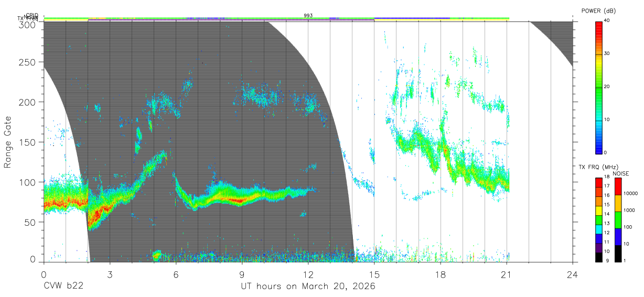Click the 40 label on POWER scale
Viewport: 644px width, 297px height.
coord(607,20)
